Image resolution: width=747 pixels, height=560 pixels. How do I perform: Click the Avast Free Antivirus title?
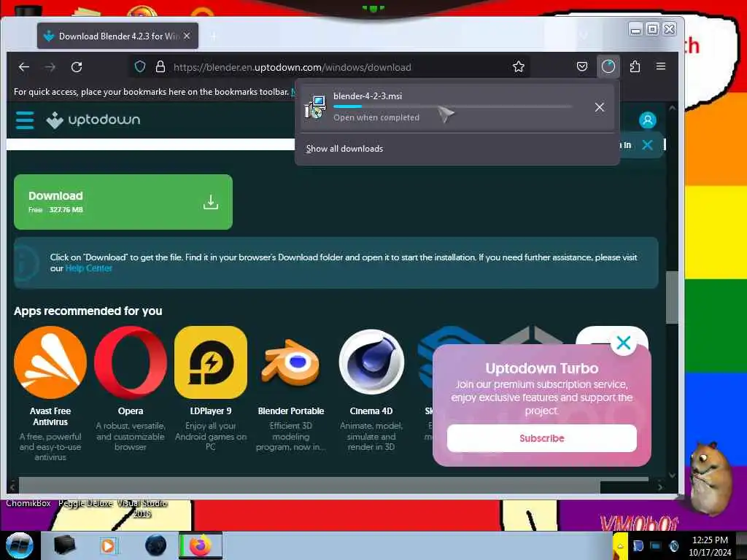(50, 416)
